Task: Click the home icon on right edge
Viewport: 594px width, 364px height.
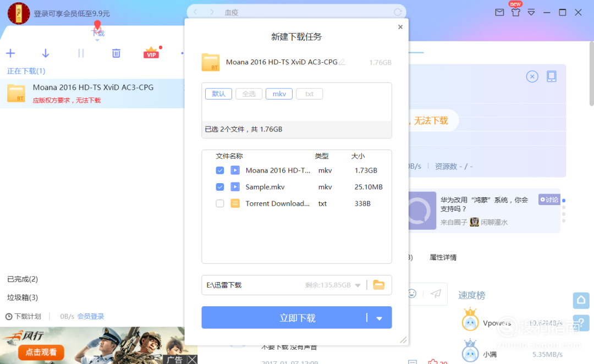Action: [x=581, y=300]
